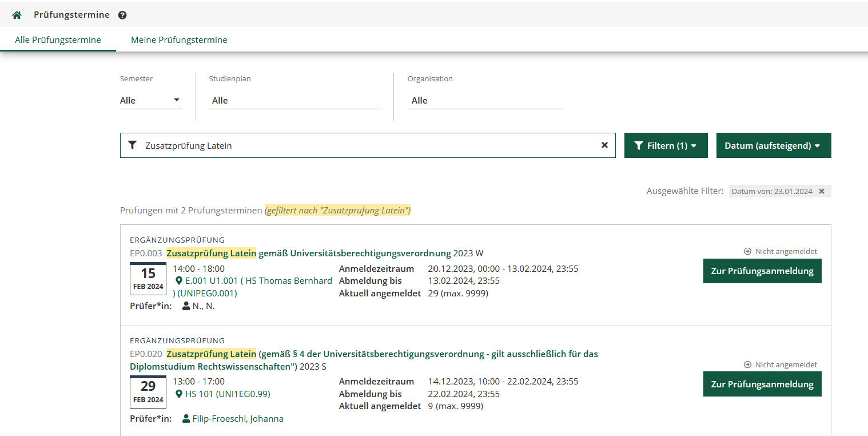
Task: Click location pin icon for HS 101
Action: pyautogui.click(x=179, y=394)
